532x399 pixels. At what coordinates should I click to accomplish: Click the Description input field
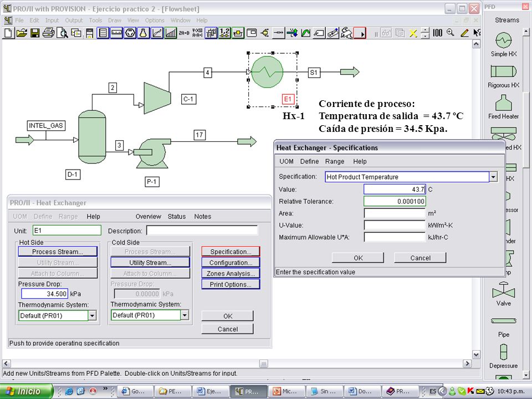tap(202, 231)
